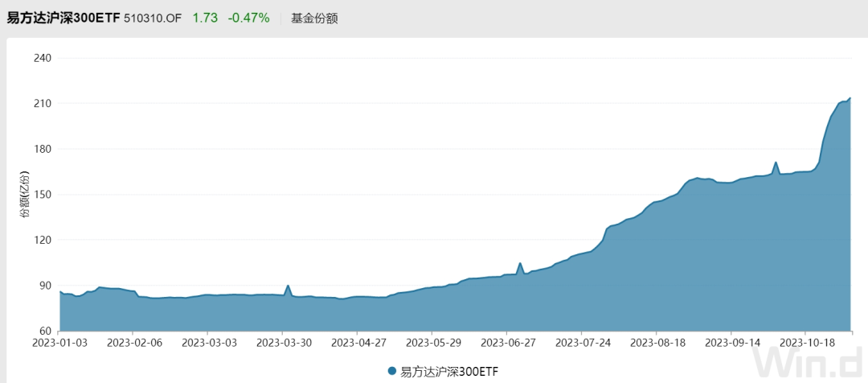Click y-axis label 180
This screenshot has width=868, height=383.
tap(43, 149)
